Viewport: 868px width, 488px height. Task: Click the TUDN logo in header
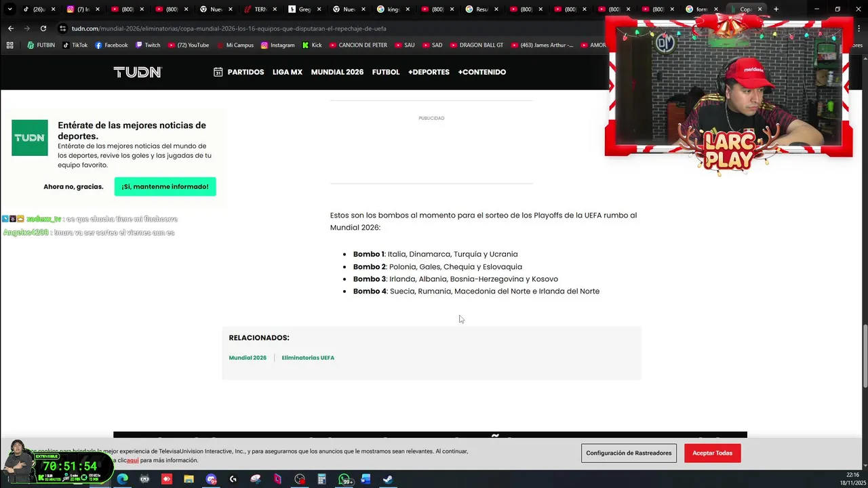click(x=138, y=72)
